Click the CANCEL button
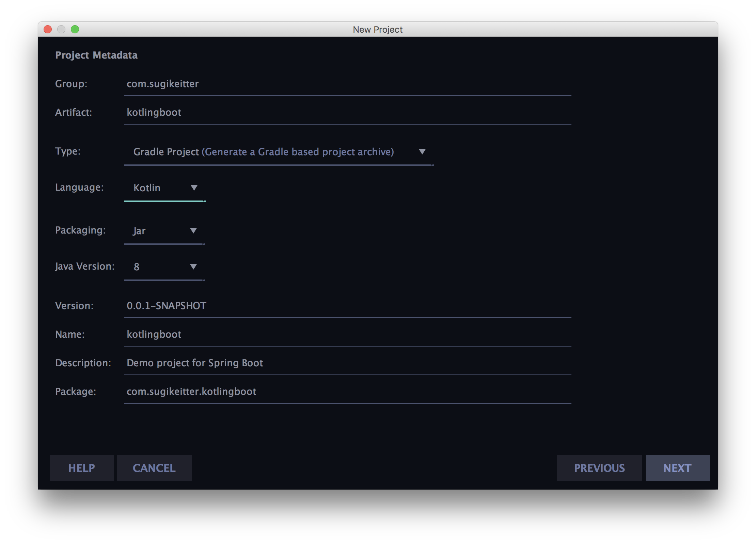Image resolution: width=756 pixels, height=544 pixels. [x=154, y=468]
